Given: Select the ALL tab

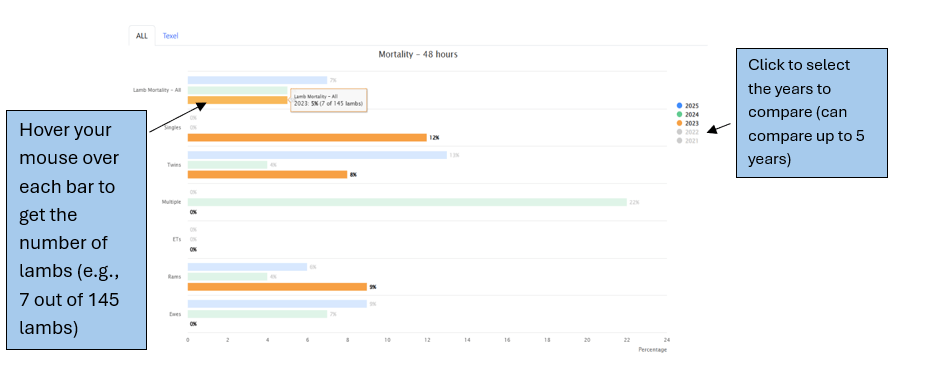Looking at the screenshot, I should pos(142,36).
